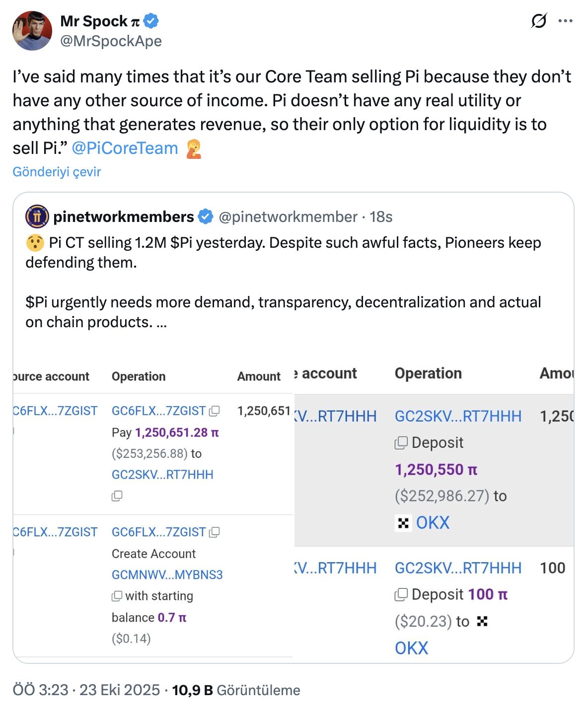Click the OKX link with logo

tap(432, 522)
